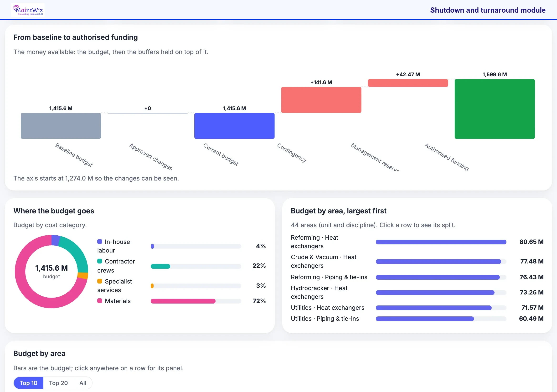Switch to the Top 20 tab
This screenshot has height=392, width=557.
point(58,383)
